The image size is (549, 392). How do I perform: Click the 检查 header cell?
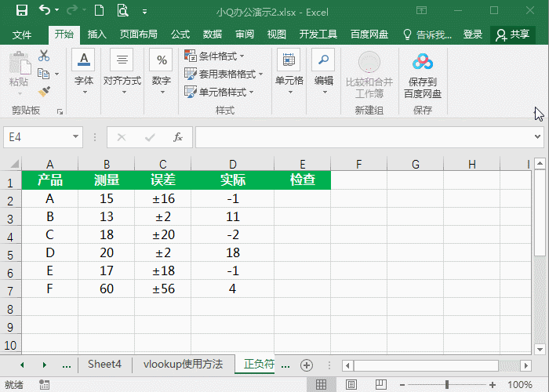[303, 180]
